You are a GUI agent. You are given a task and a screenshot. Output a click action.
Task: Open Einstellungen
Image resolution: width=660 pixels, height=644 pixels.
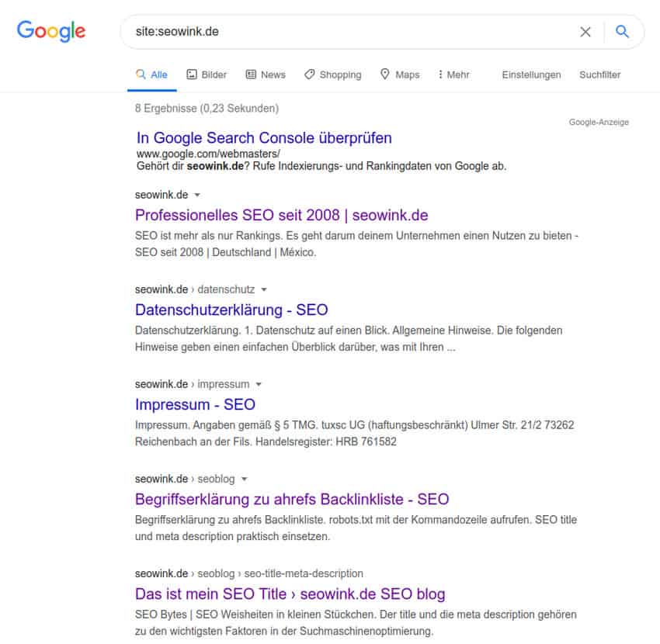[x=531, y=74]
